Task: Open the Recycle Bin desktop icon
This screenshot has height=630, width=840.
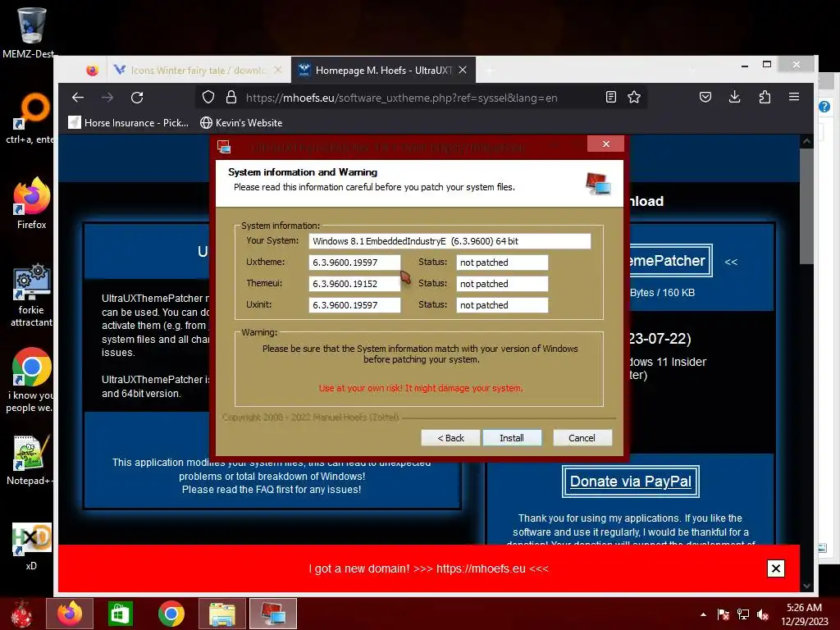Action: tap(30, 32)
